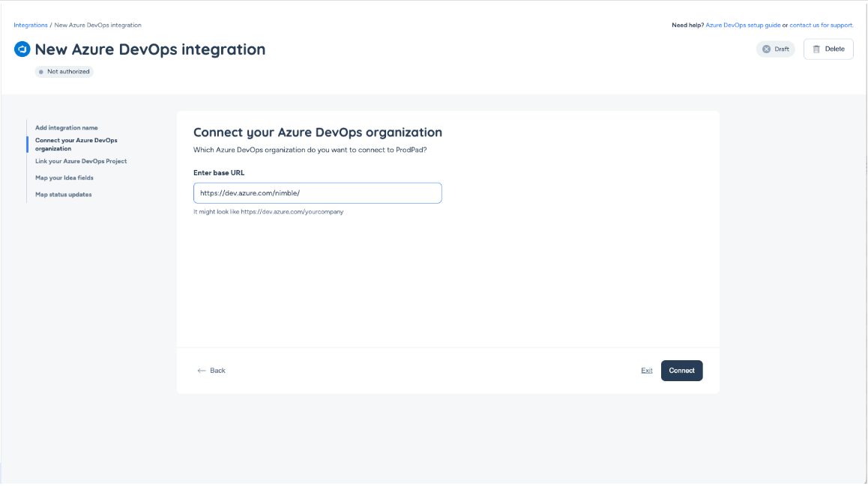Open the Azure DevOps setup guide link

tap(743, 25)
